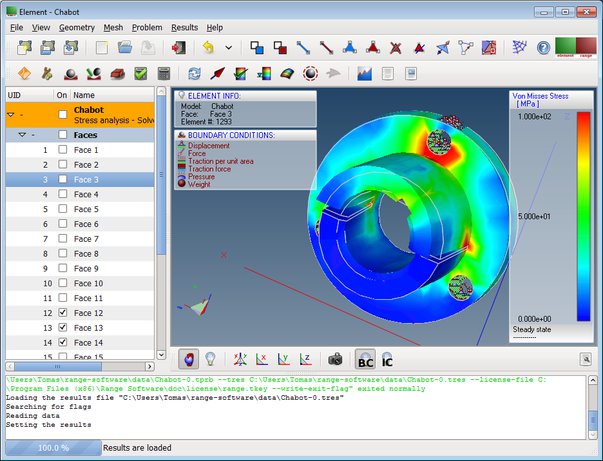Image resolution: width=603 pixels, height=461 pixels.
Task: Click the open folder icon in toolbar
Action: [x=125, y=48]
